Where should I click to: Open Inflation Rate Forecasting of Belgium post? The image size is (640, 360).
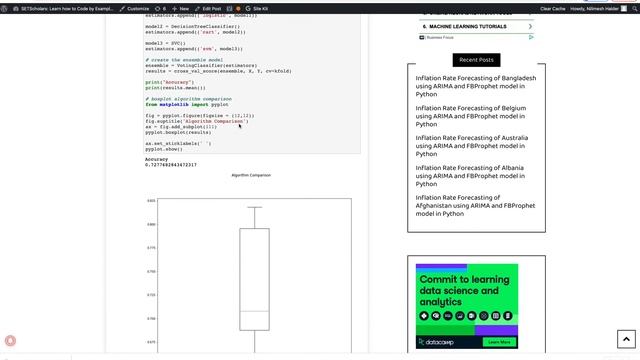(x=471, y=116)
